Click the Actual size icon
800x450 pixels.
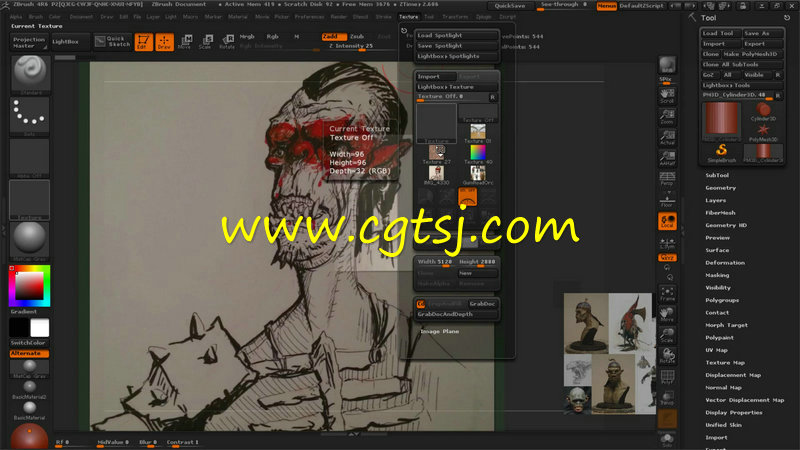pyautogui.click(x=667, y=138)
